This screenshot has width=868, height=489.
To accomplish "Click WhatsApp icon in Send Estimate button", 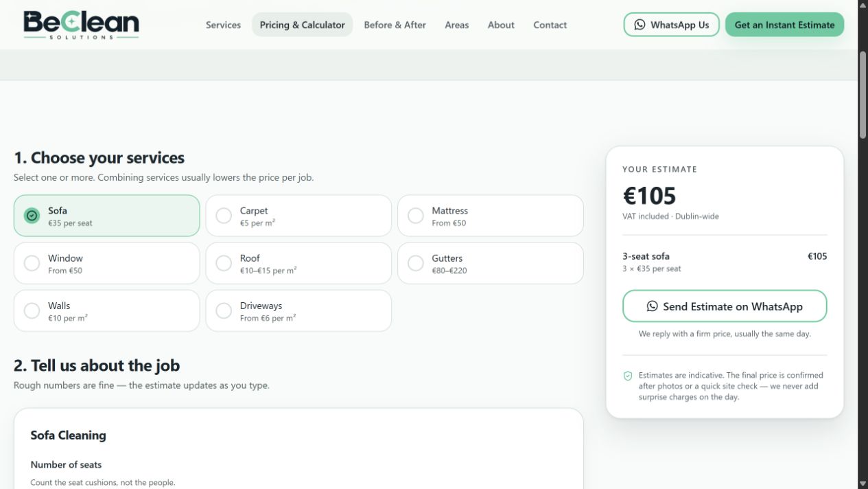I will pos(653,306).
